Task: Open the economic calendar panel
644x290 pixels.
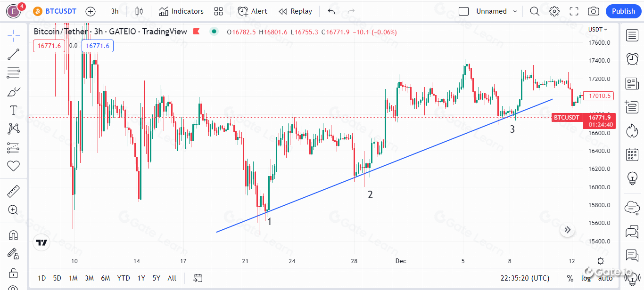Action: click(x=632, y=154)
